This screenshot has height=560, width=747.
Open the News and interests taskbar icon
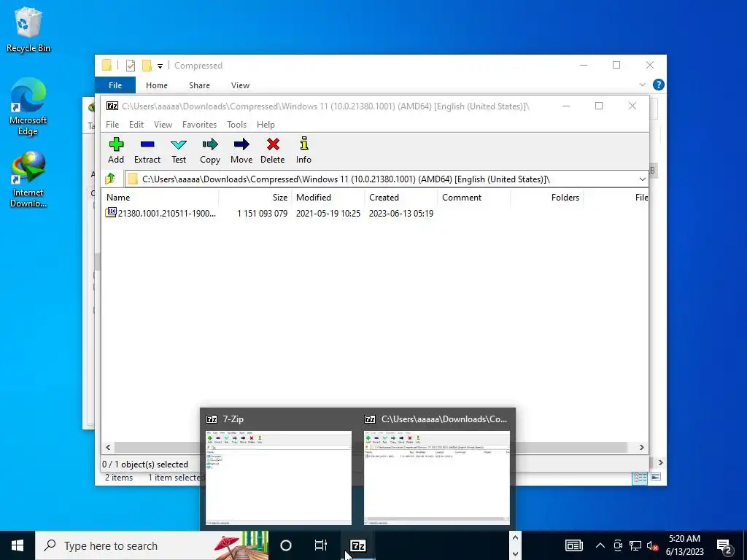(573, 545)
